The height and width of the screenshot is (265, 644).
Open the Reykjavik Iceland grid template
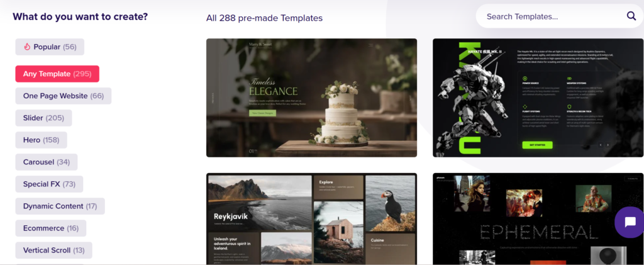click(x=311, y=218)
